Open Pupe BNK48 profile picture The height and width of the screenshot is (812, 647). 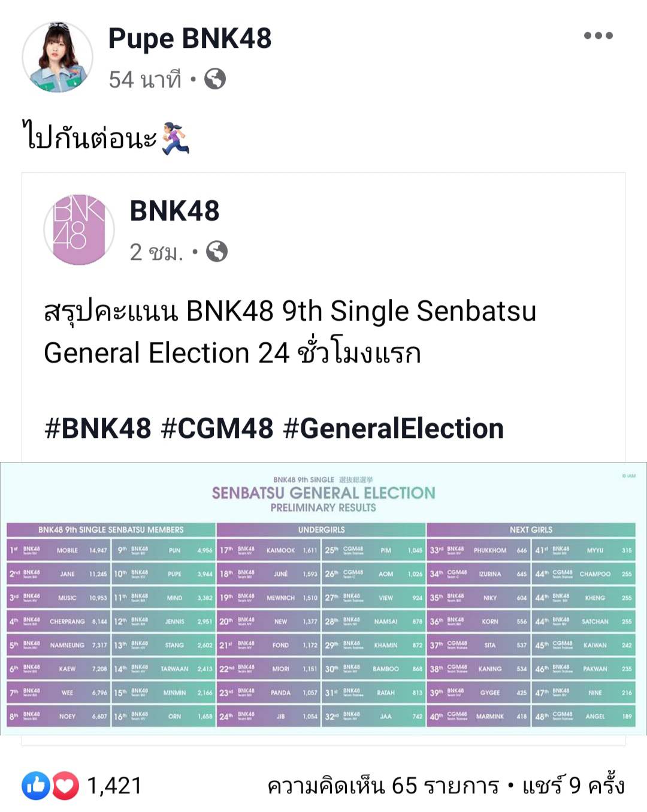coord(58,58)
